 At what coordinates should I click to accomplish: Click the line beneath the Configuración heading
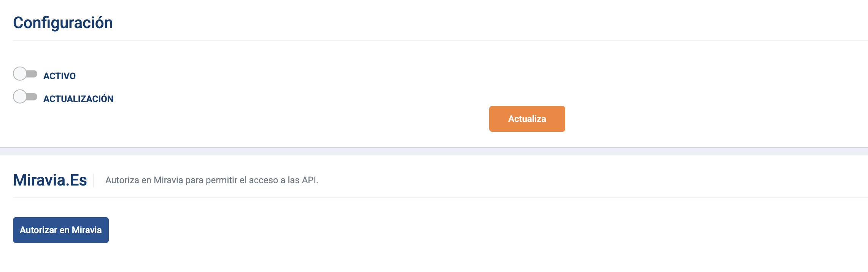click(x=440, y=41)
